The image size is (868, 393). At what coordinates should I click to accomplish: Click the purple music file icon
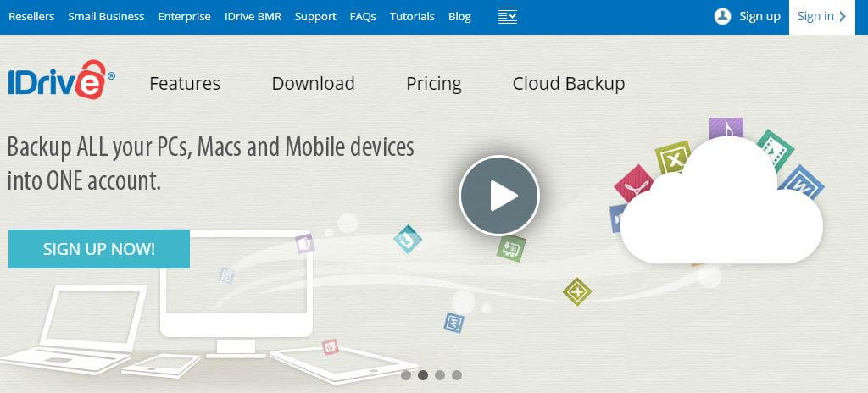pos(726,129)
